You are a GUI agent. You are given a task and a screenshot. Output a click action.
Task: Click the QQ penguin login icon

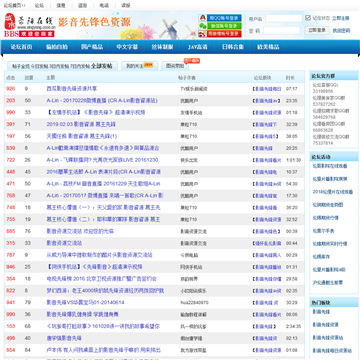(202, 18)
